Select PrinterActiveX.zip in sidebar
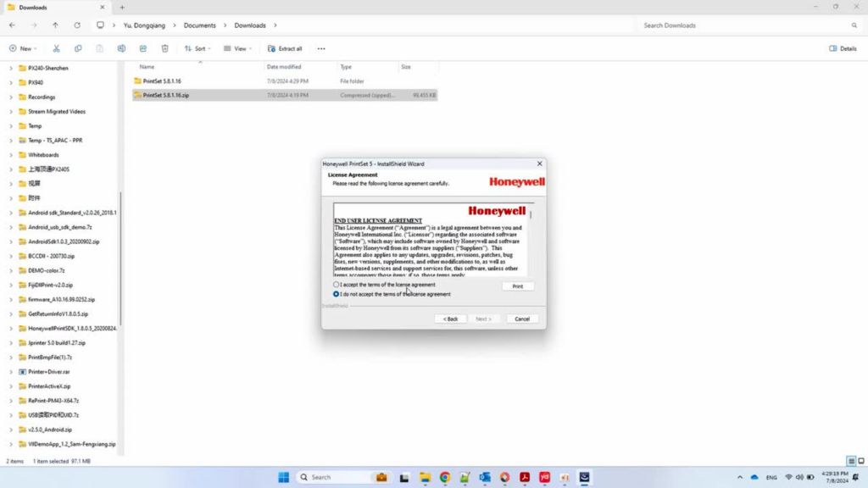The image size is (868, 488). tap(49, 386)
